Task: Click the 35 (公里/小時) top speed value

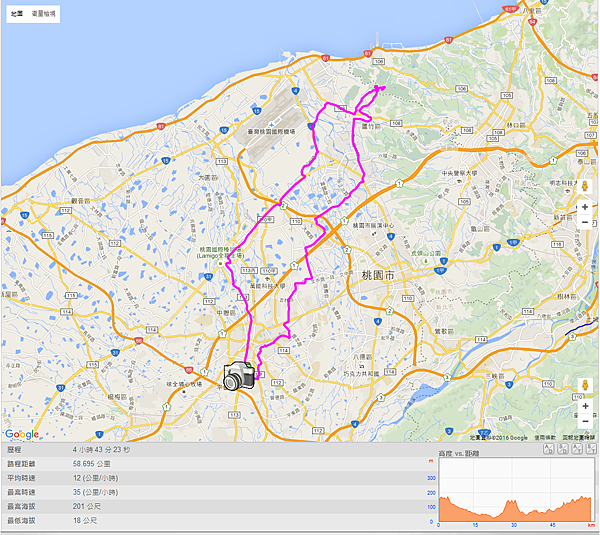Action: 96,492
